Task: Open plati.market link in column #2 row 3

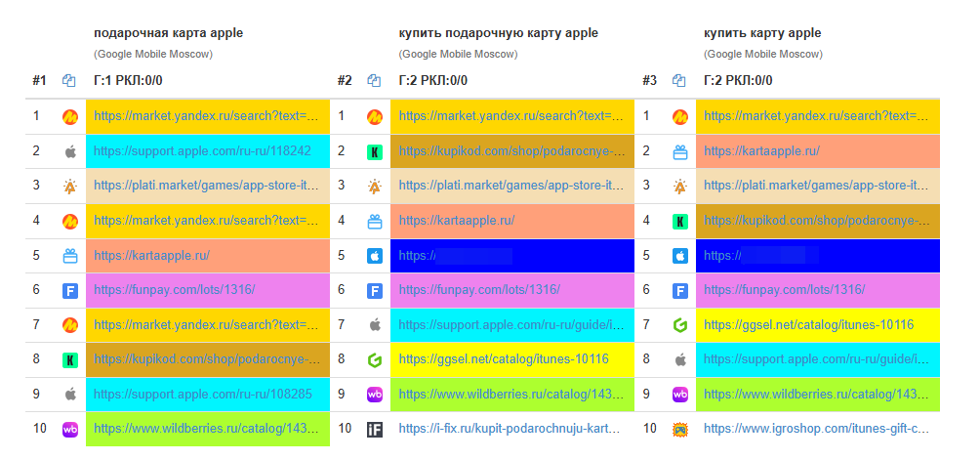Action: 511,186
